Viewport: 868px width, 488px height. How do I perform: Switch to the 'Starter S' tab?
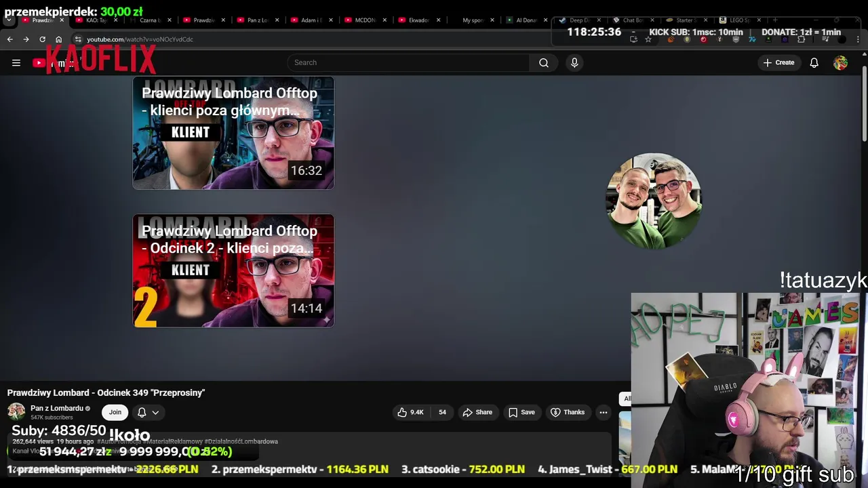click(686, 20)
